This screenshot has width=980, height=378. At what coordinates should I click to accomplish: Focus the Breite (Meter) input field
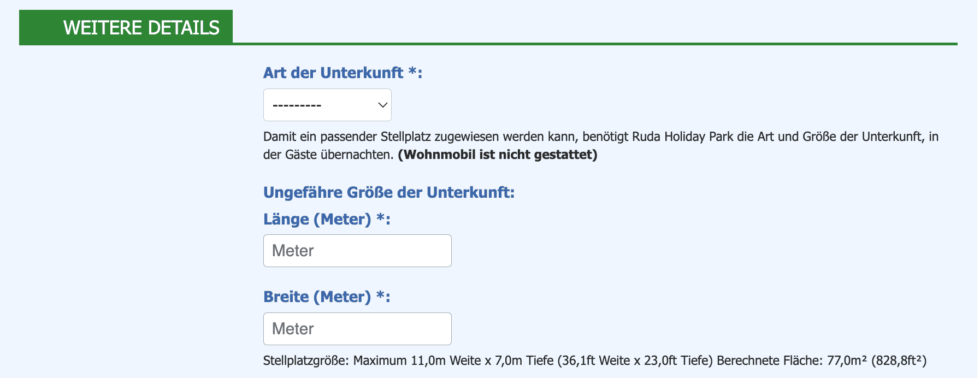pos(357,329)
